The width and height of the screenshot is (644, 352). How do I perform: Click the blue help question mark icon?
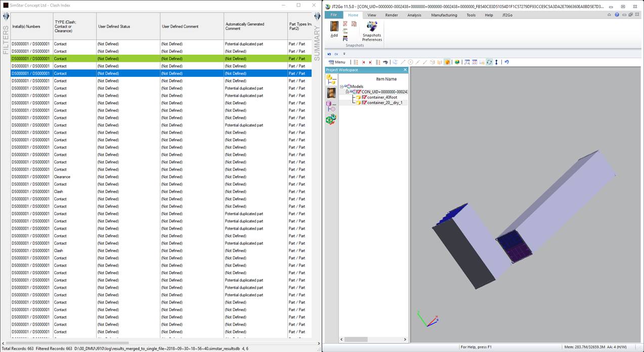click(617, 15)
